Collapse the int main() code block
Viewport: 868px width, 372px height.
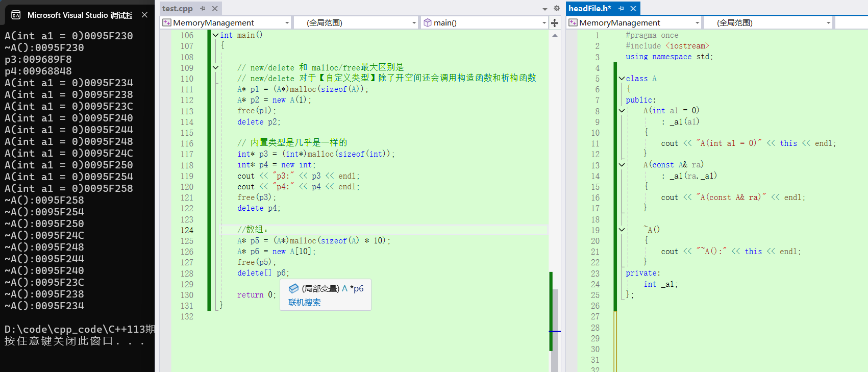215,35
